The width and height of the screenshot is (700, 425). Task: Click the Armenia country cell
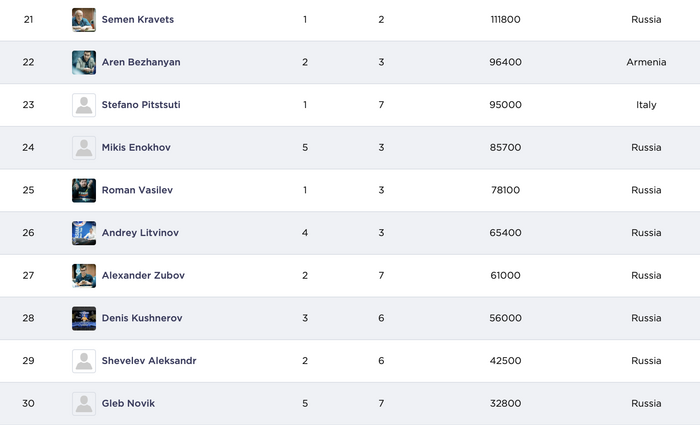[646, 62]
